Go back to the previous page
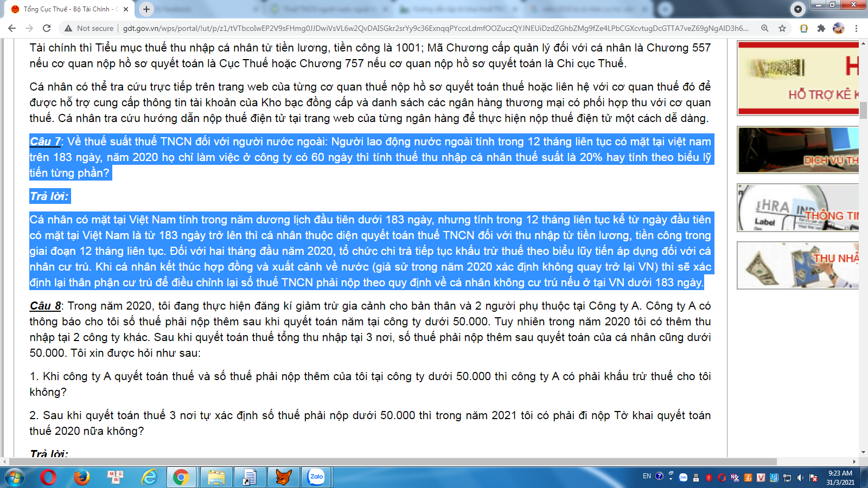Image resolution: width=868 pixels, height=488 pixels. point(12,28)
